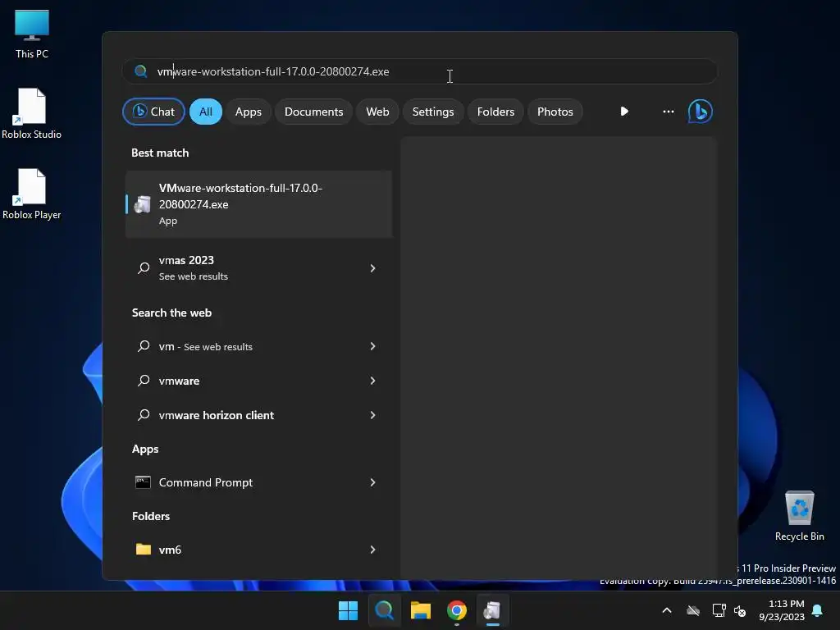Expand the vm web results chevron
Image resolution: width=840 pixels, height=630 pixels.
[373, 346]
